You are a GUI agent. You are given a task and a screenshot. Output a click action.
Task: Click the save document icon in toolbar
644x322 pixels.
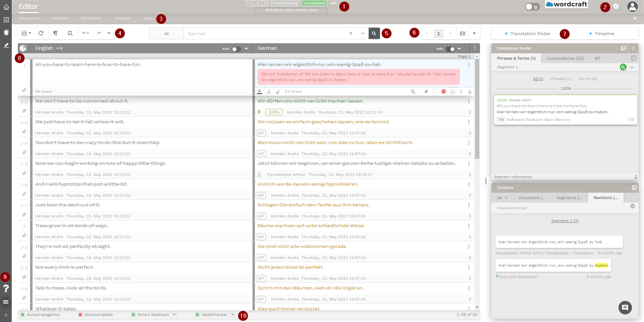[x=24, y=33]
